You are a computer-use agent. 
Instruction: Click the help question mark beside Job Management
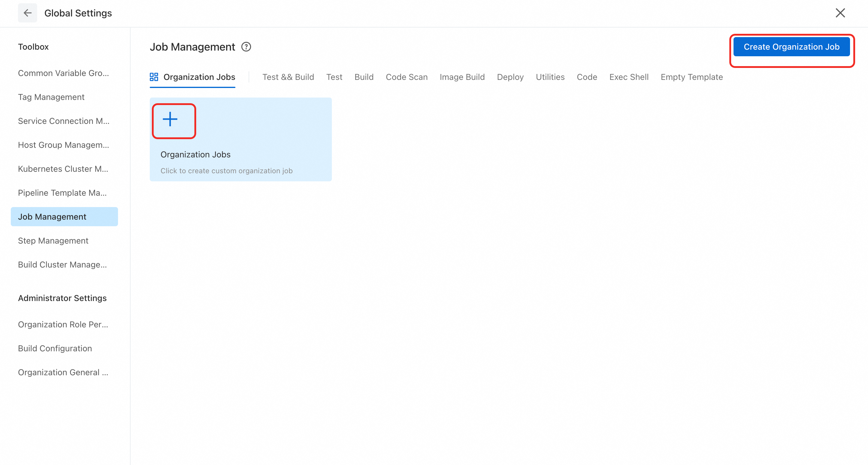(246, 47)
